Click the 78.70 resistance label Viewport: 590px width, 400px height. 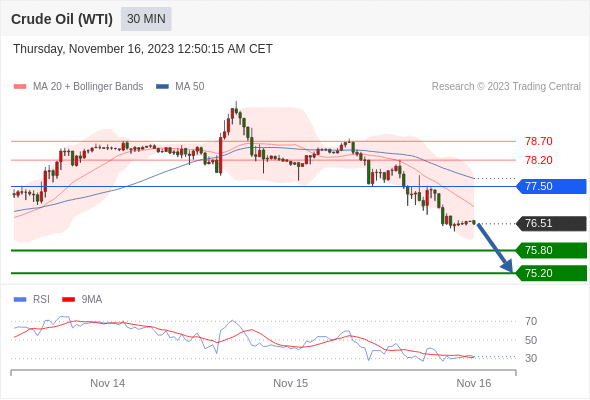pos(539,141)
